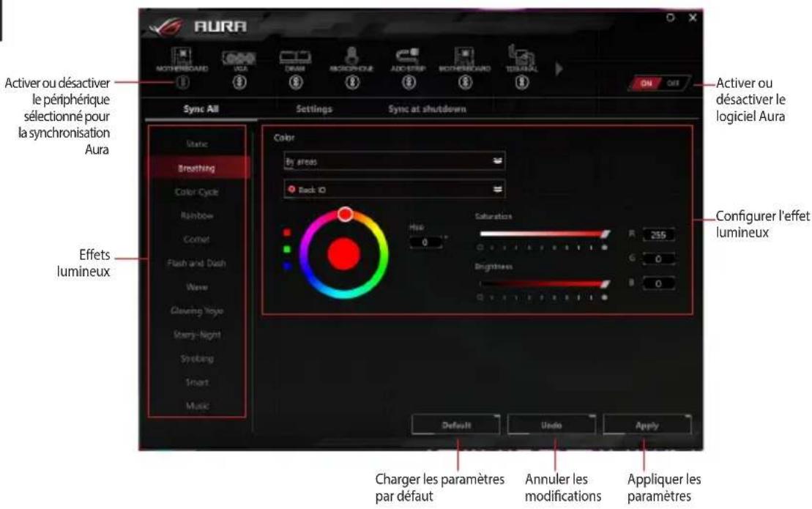Switch to the Sync All tab
812x509 pixels.
201,109
